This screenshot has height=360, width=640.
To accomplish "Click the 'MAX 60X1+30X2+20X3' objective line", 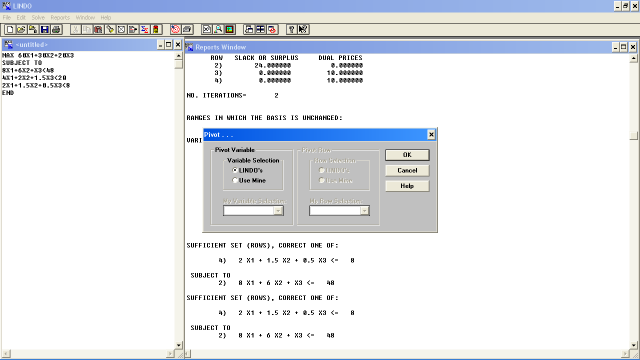I will (38, 56).
